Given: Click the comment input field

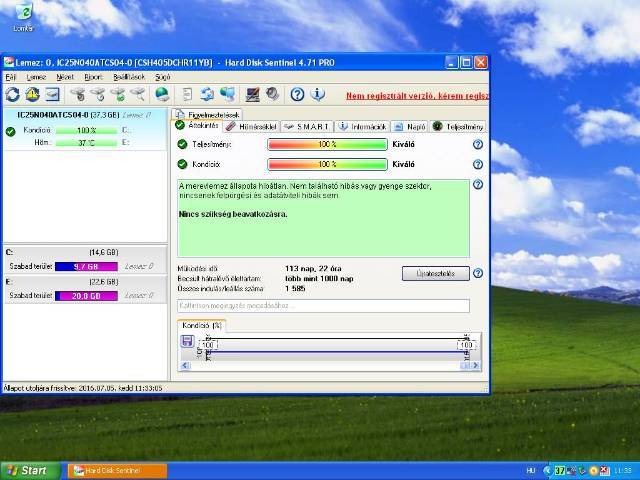Looking at the screenshot, I should coord(323,306).
